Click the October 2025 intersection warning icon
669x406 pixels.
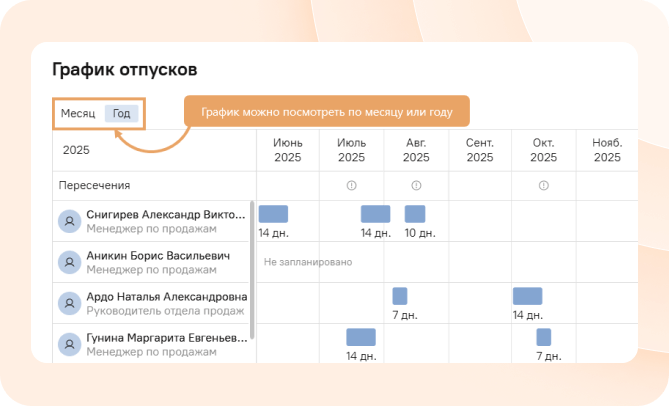click(543, 186)
